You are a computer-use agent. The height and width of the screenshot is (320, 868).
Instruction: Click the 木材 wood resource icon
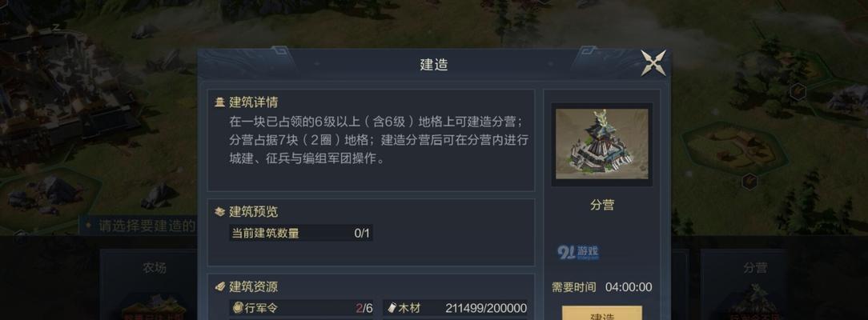[x=392, y=308]
